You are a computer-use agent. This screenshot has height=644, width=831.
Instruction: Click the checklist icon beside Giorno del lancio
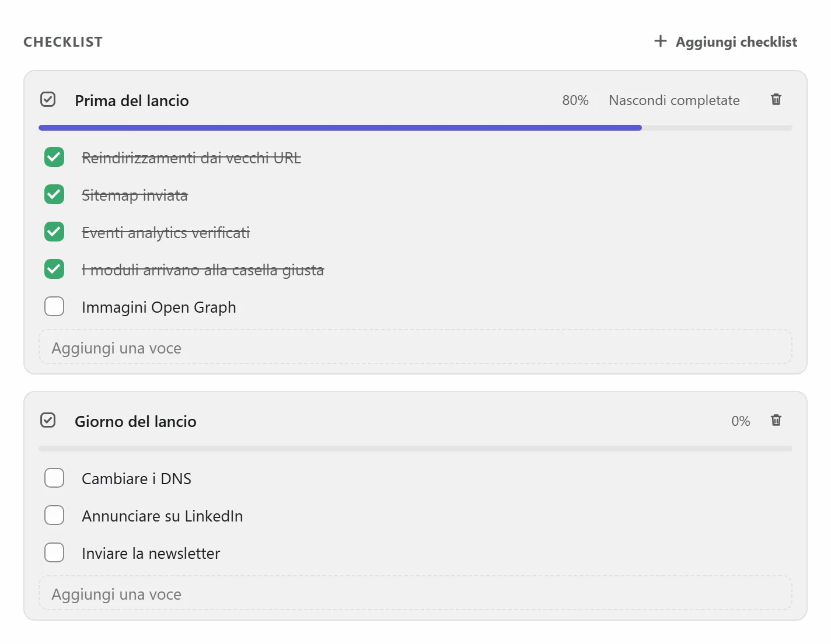coord(48,421)
